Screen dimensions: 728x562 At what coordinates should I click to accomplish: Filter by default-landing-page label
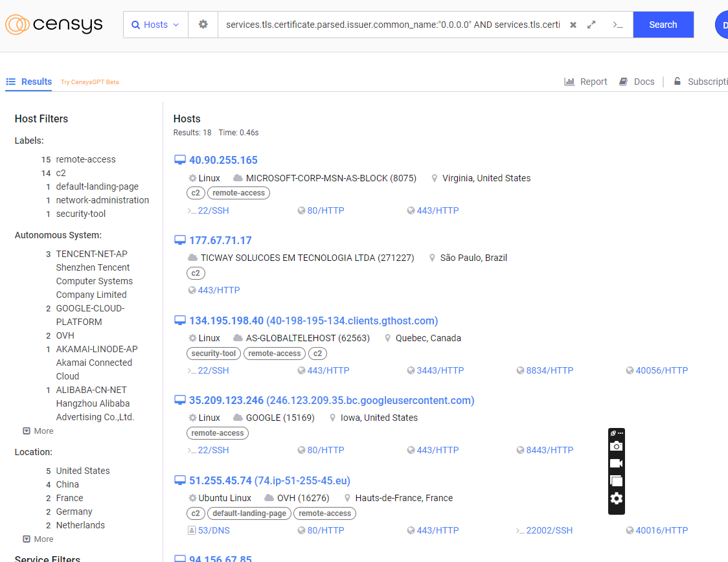click(x=97, y=186)
